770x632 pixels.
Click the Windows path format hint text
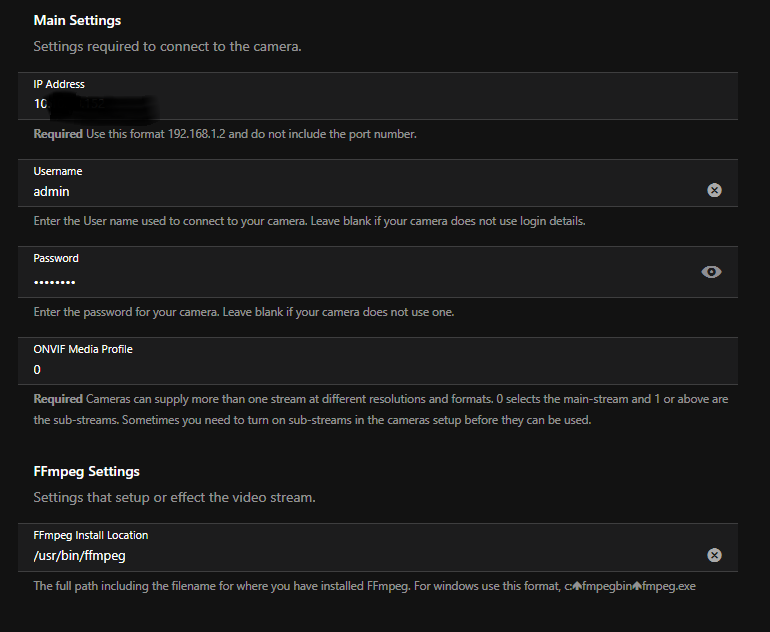tap(364, 586)
